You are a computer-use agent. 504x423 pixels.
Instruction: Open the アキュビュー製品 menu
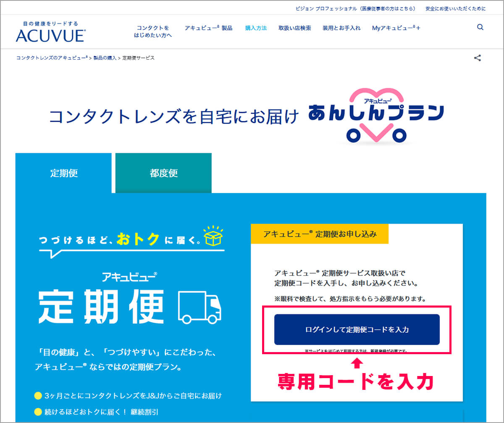coord(208,28)
